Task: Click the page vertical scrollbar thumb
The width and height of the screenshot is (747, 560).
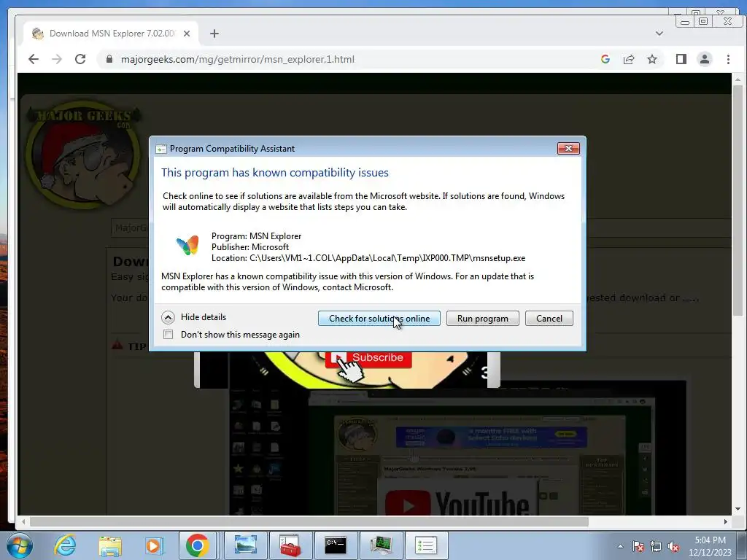Action: pos(738,200)
